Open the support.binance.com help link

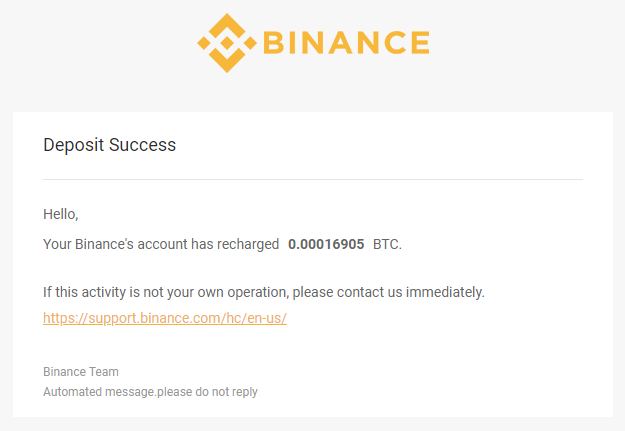pyautogui.click(x=165, y=318)
